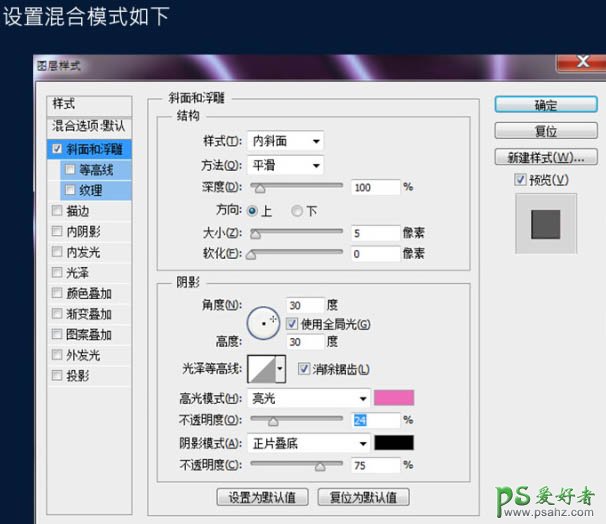Click the 复位 reset button
606x524 pixels.
pos(545,131)
